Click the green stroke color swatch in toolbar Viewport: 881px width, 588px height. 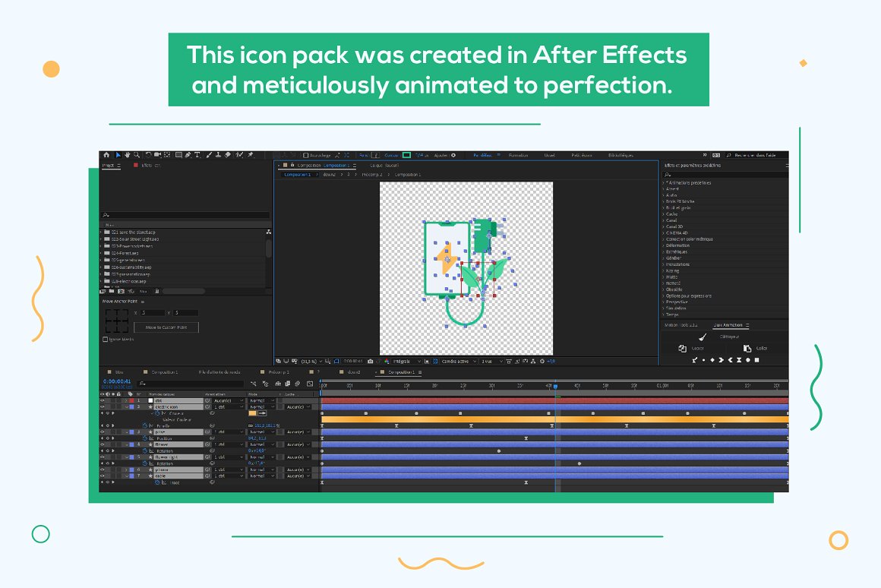406,155
